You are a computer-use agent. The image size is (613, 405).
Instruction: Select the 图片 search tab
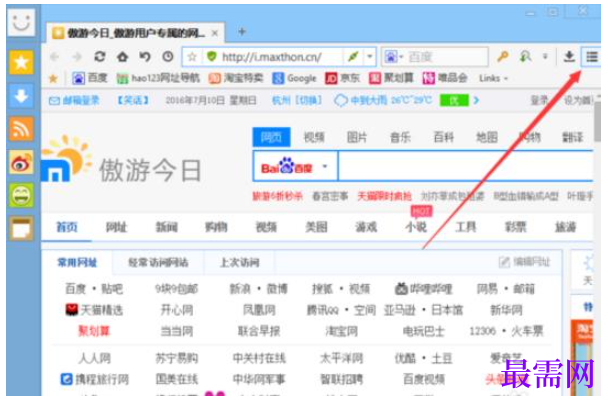pos(357,137)
